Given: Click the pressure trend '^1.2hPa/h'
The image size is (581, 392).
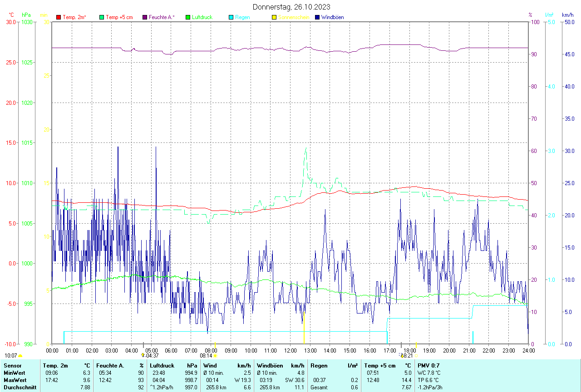Looking at the screenshot, I should (162, 387).
